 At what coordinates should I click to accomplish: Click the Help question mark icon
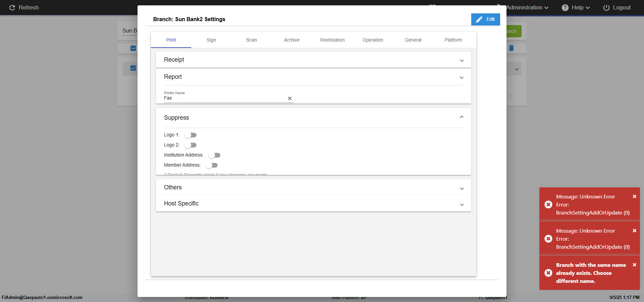point(565,8)
